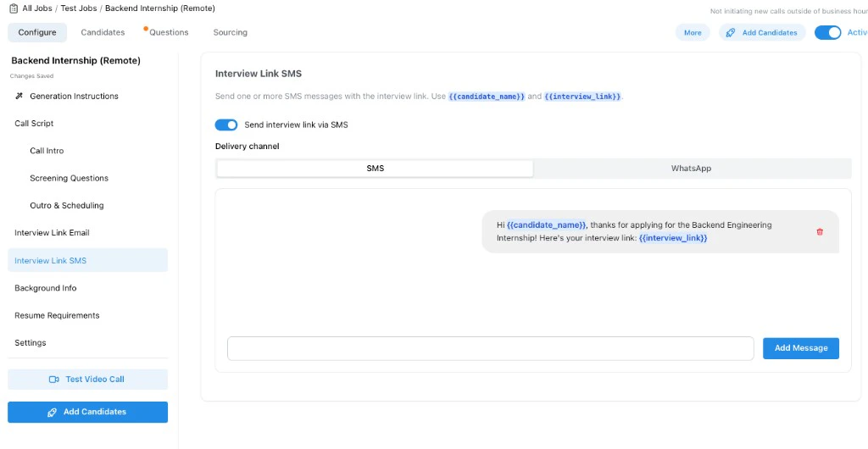
Task: Click the existing SMS message bubble text
Action: [x=634, y=231]
